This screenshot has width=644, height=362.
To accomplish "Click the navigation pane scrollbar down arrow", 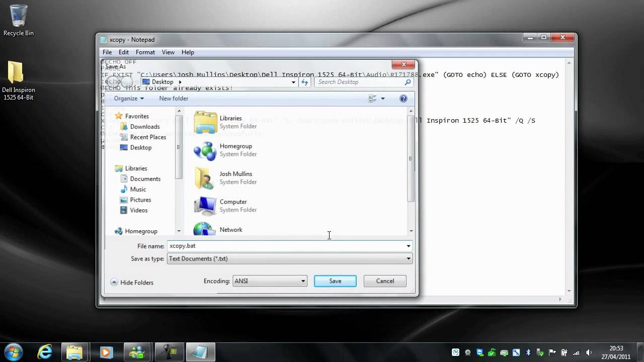I will [x=179, y=231].
